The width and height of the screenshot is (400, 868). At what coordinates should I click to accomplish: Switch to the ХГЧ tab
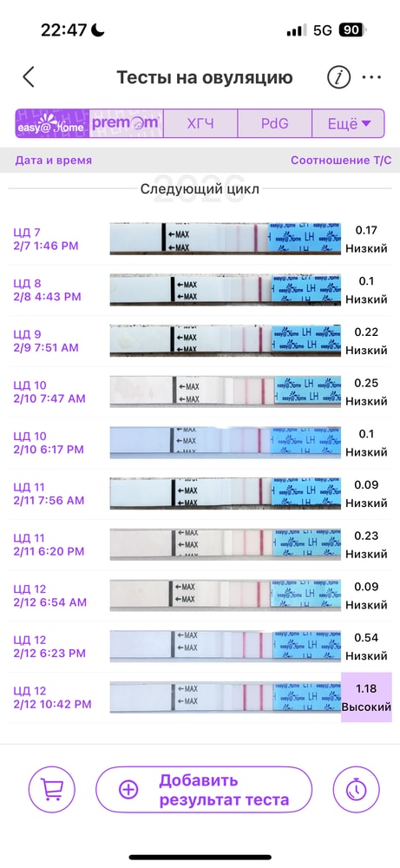coord(200,123)
